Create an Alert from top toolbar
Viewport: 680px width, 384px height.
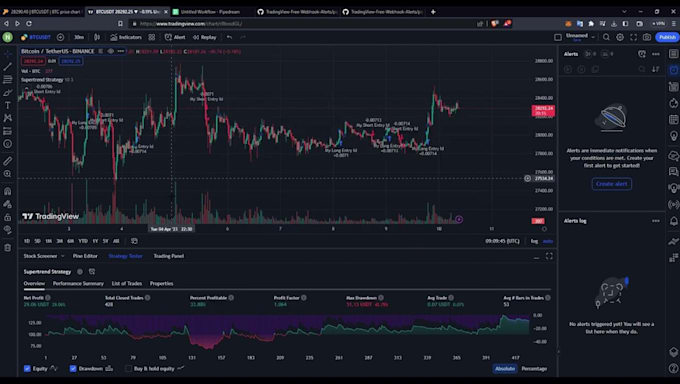point(175,37)
